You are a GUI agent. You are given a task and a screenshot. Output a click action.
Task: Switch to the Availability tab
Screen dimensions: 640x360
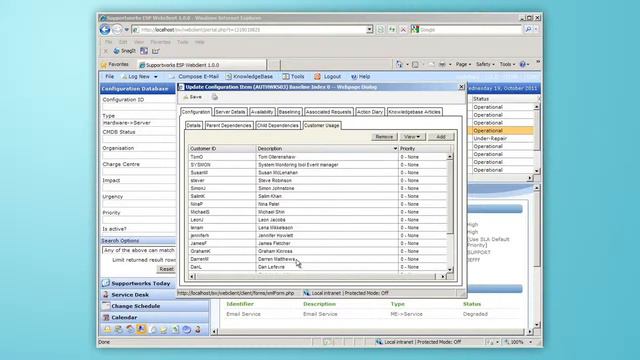[262, 112]
